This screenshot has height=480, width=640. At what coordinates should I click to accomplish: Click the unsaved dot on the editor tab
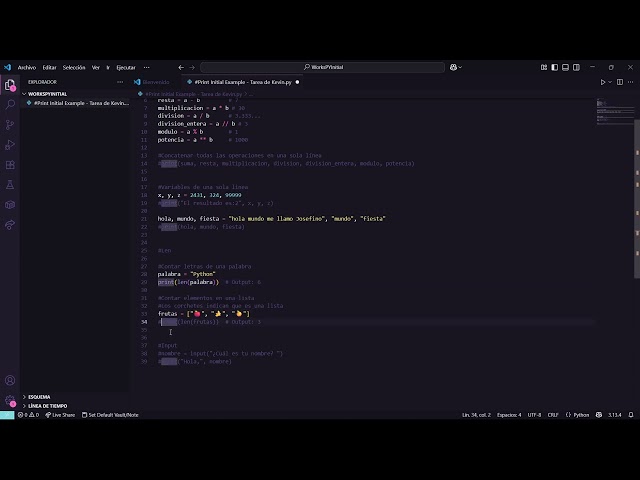coord(297,82)
